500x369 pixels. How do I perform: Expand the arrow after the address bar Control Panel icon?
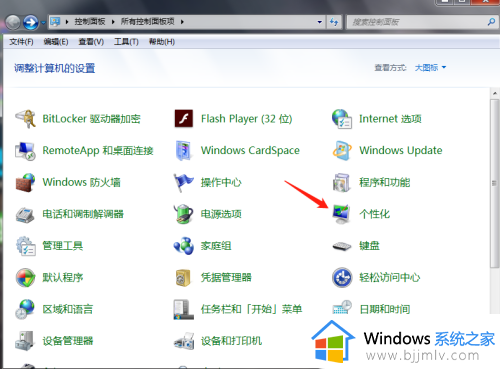(x=67, y=22)
